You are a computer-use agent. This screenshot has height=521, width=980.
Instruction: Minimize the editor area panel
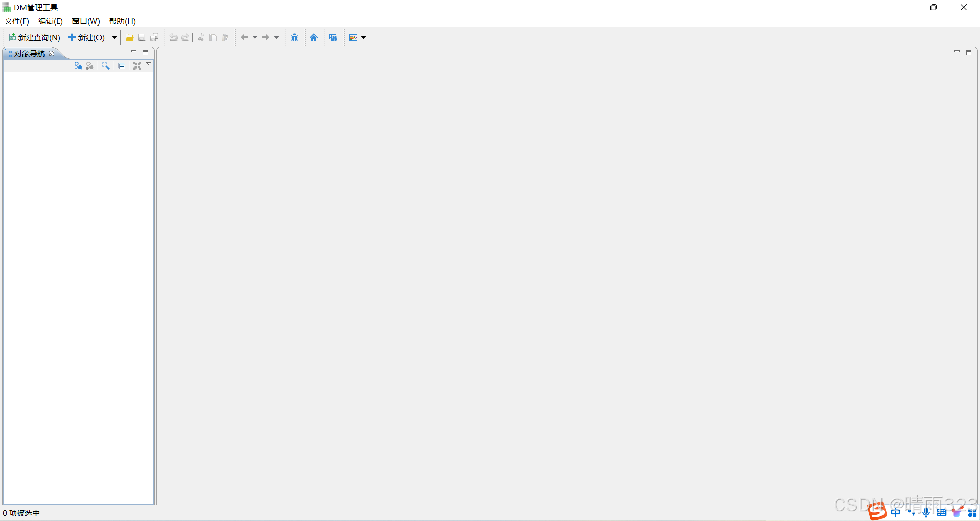tap(957, 52)
